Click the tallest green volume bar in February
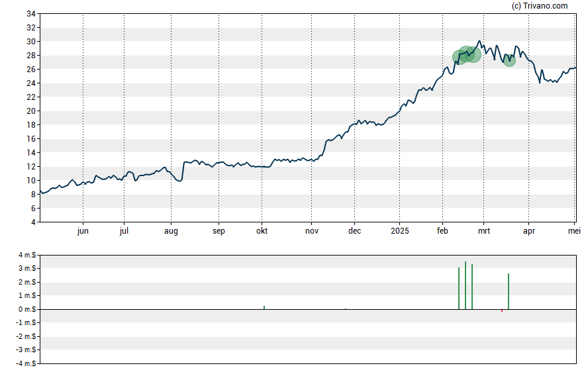Screen dimensions: 588x374 pos(465,285)
